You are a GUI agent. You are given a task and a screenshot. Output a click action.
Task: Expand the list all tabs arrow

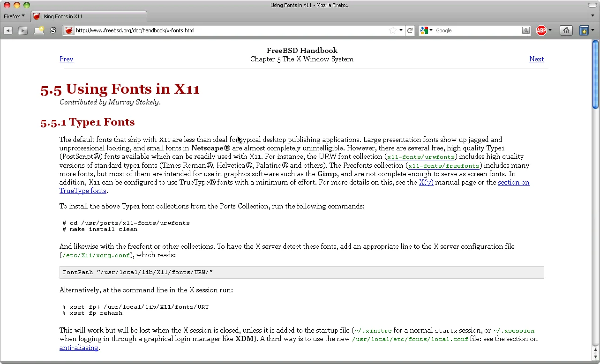click(x=592, y=16)
